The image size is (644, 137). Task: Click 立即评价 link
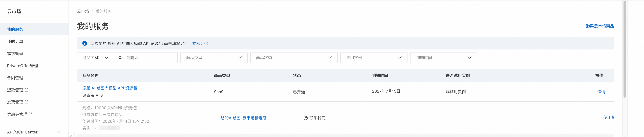200,44
